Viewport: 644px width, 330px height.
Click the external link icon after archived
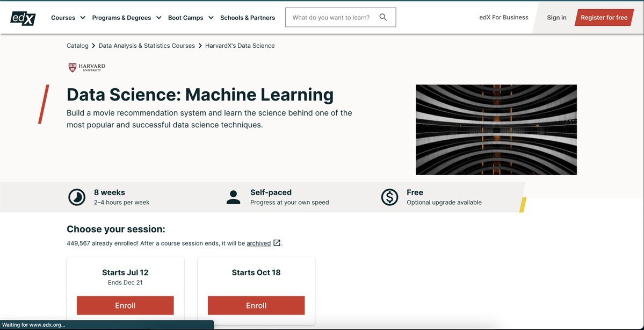click(277, 243)
